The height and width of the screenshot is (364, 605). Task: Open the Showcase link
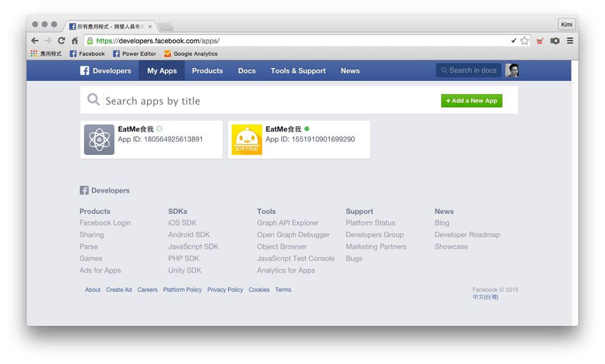(x=451, y=247)
